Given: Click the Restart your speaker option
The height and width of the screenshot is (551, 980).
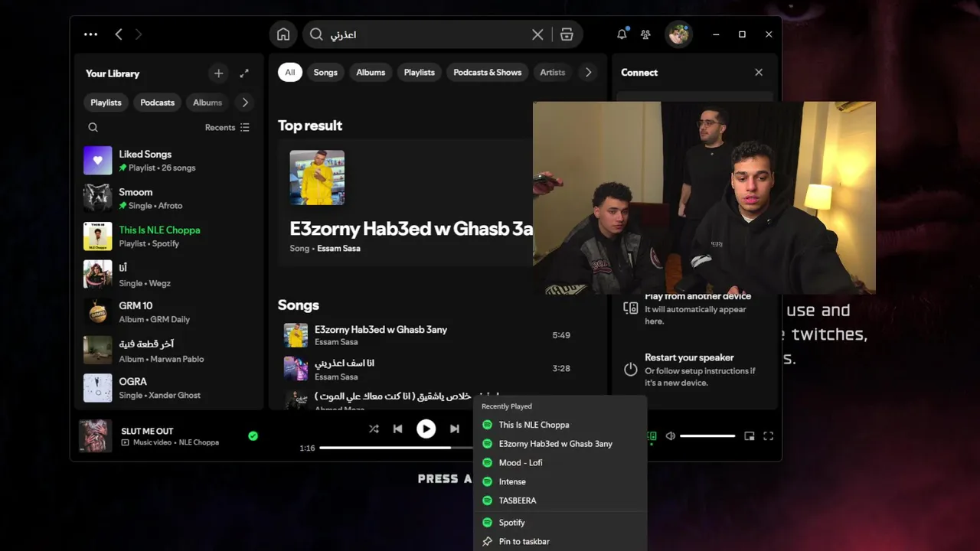Looking at the screenshot, I should tap(694, 370).
